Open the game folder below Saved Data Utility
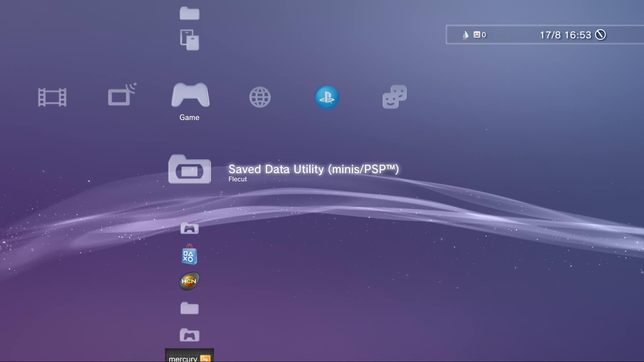Image resolution: width=644 pixels, height=362 pixels. [190, 228]
